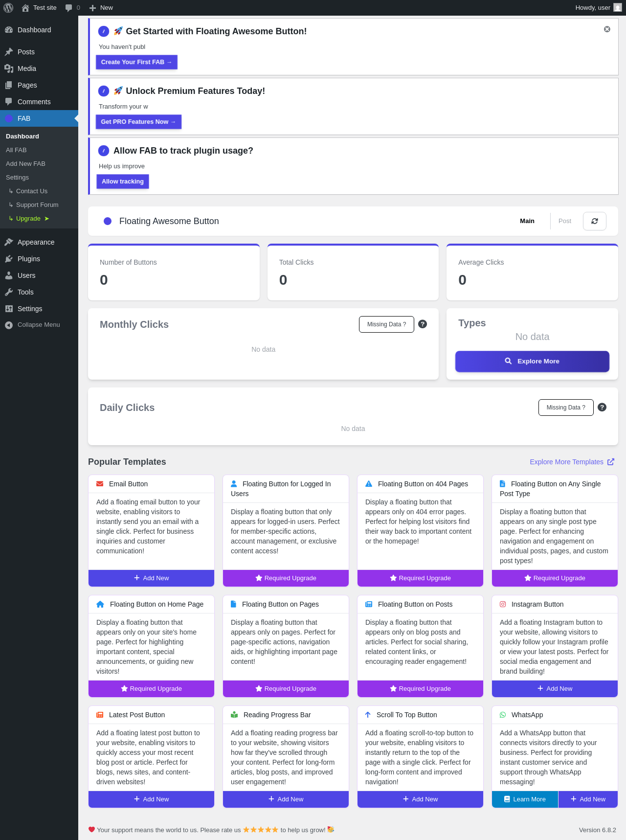Click Required Upgrade for Home Page template
Viewport: 626px width, 840px height.
pyautogui.click(x=151, y=689)
